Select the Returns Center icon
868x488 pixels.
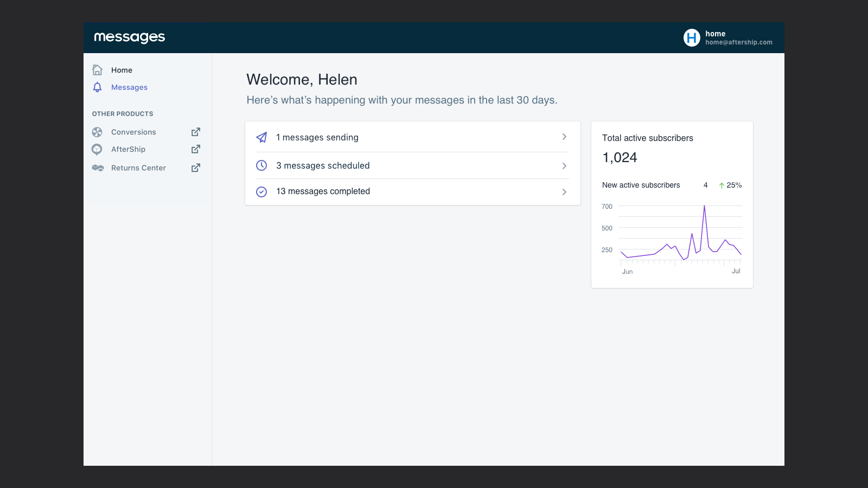[97, 168]
